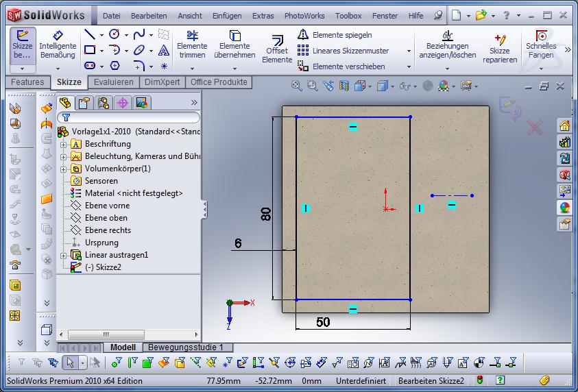
Task: Click the red cancel sketch X in viewport
Action: click(x=535, y=127)
